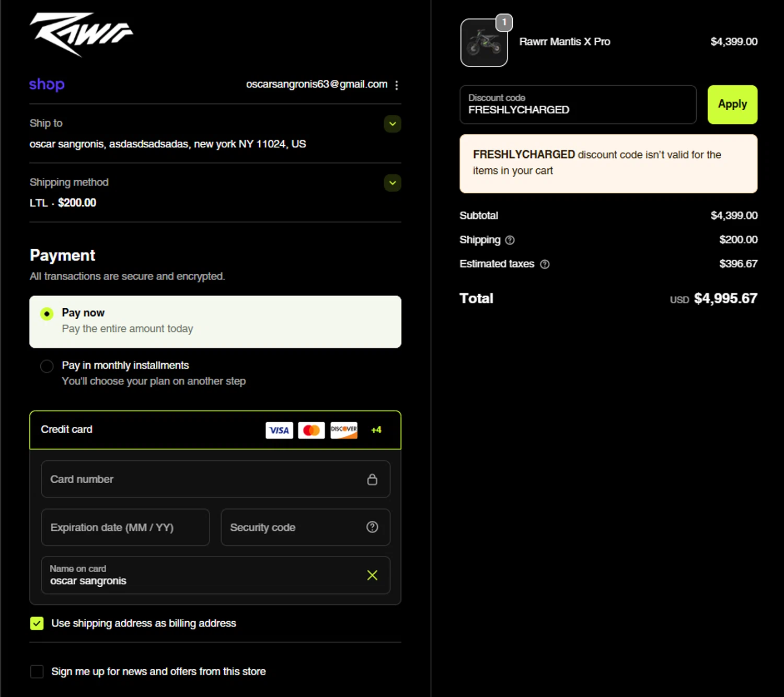Click the LTL $200.00 shipping text
The height and width of the screenshot is (697, 784).
pyautogui.click(x=63, y=203)
